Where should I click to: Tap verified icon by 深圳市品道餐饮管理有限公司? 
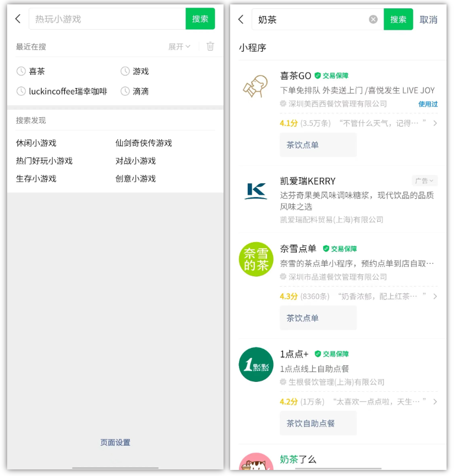[x=283, y=277]
